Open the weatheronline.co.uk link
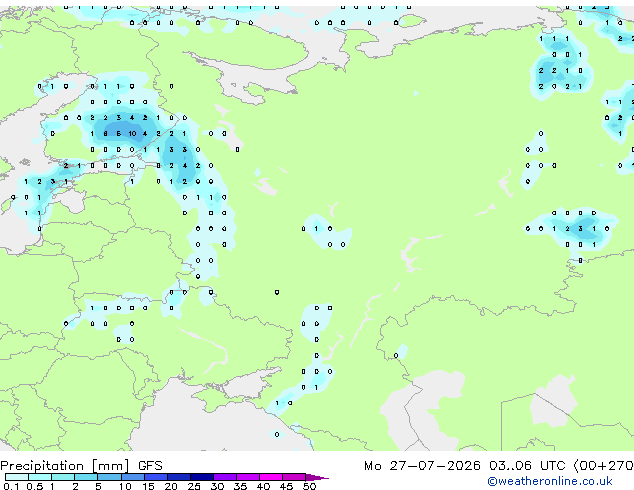634x490 pixels. [x=550, y=481]
